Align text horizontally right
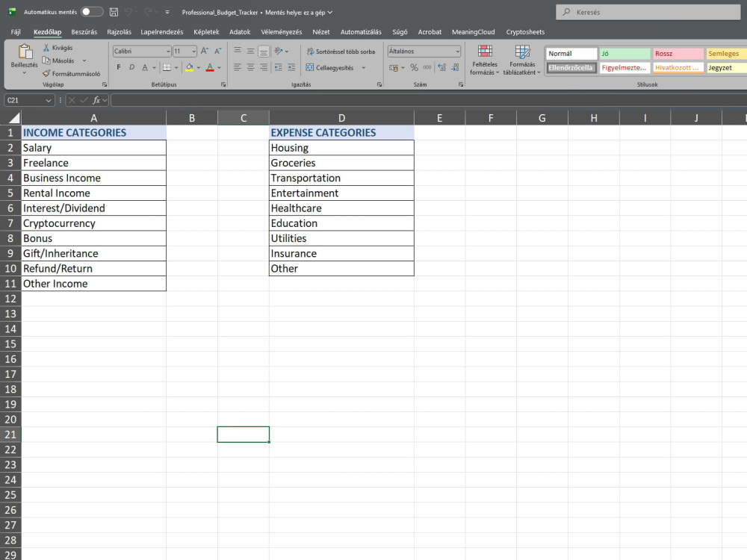This screenshot has width=747, height=560. click(264, 68)
